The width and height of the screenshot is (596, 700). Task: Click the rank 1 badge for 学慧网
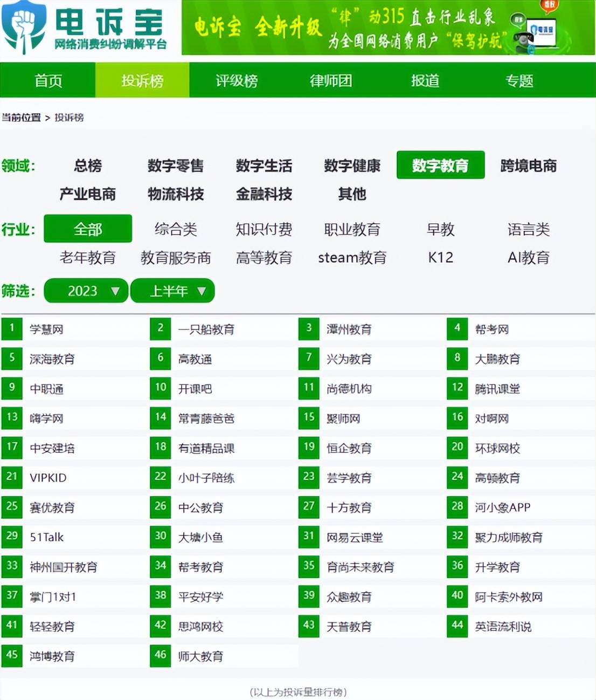pos(12,328)
